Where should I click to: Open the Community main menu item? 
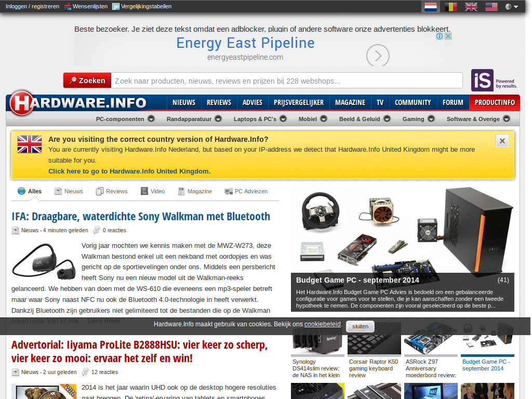click(x=413, y=102)
